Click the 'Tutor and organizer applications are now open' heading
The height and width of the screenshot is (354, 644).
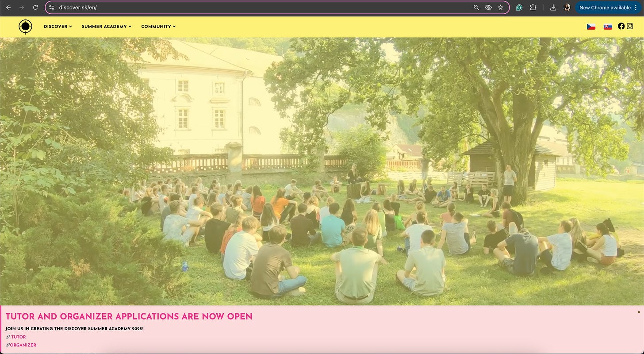129,316
